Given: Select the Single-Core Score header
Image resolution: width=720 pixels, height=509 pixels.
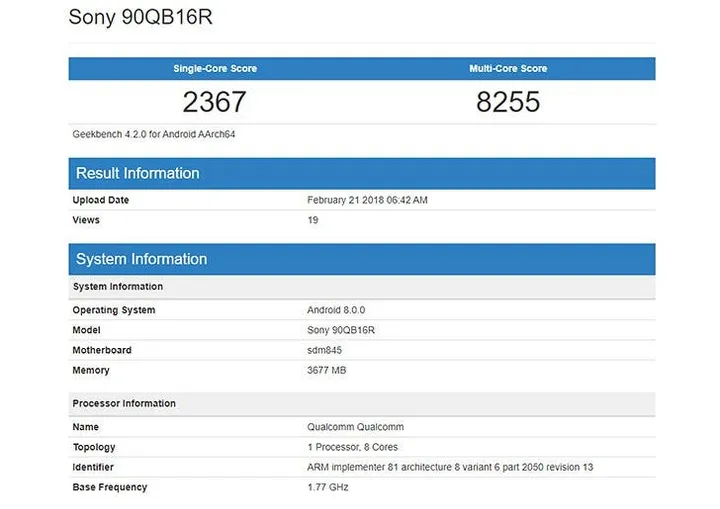Looking at the screenshot, I should click(215, 69).
